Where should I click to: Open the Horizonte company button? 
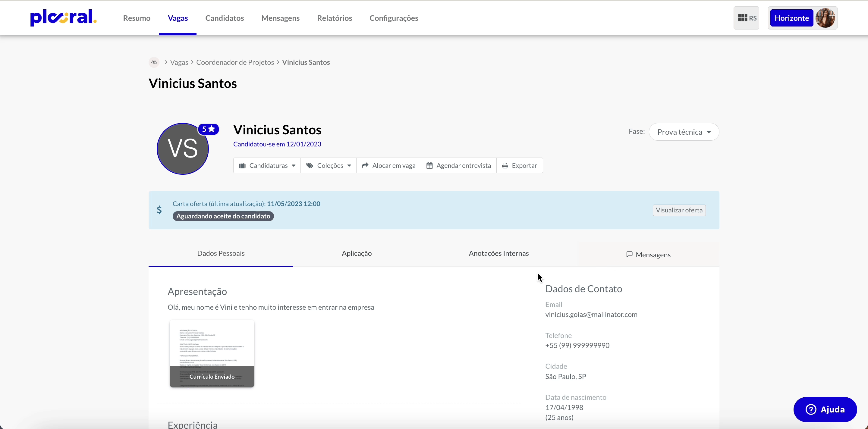coord(791,18)
